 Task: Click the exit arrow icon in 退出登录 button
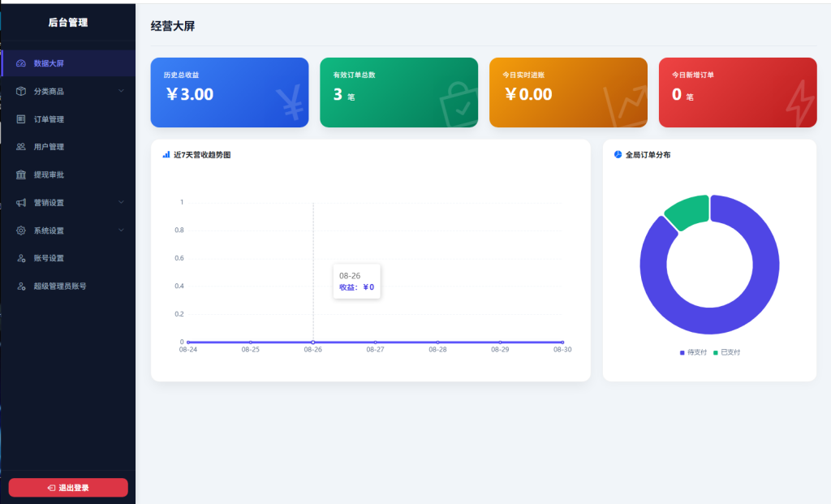tap(51, 488)
